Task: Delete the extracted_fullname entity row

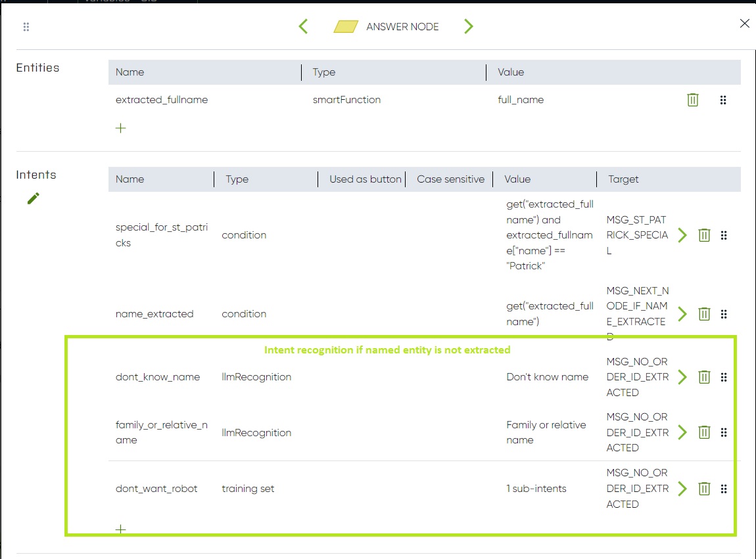Action: coord(692,100)
